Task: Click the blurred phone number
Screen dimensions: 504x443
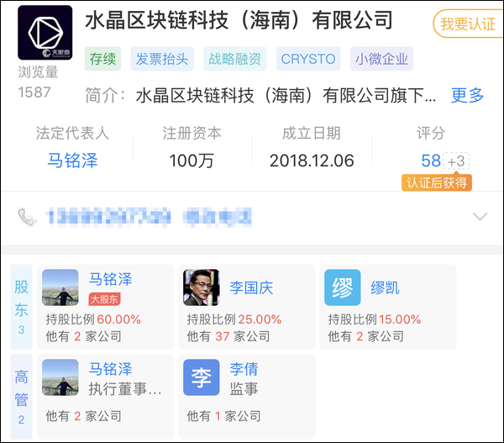Action: (109, 216)
